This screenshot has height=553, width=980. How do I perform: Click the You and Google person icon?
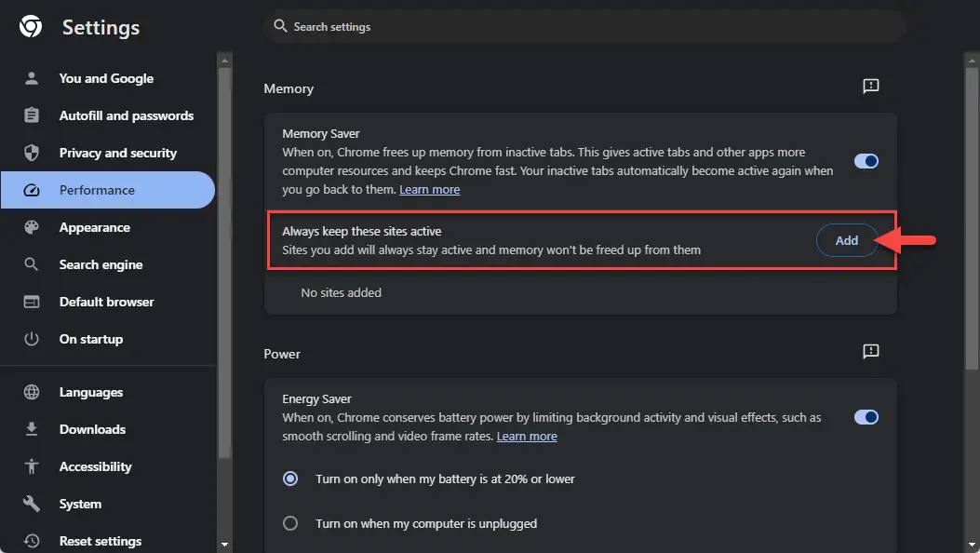pyautogui.click(x=31, y=78)
